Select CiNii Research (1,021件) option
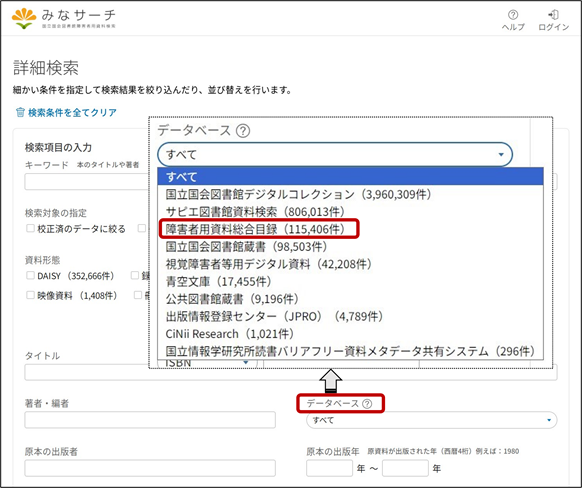Screen dimensions: 582x488 (350, 334)
